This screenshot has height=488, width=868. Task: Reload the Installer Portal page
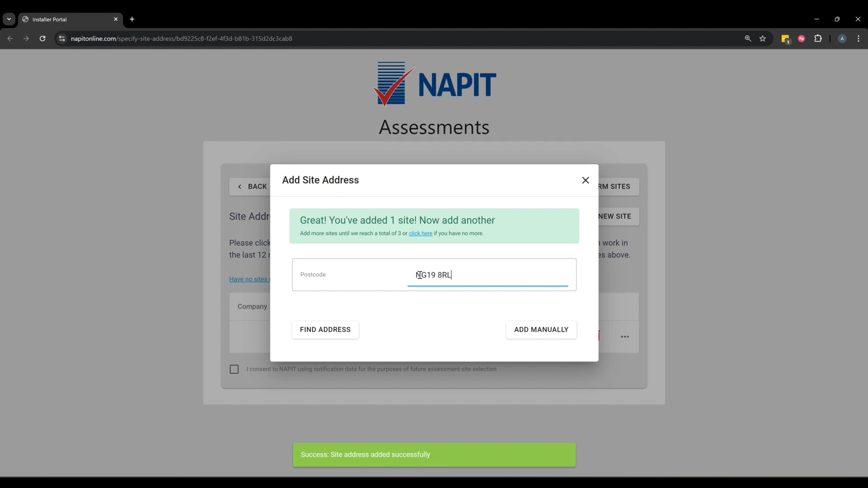42,38
